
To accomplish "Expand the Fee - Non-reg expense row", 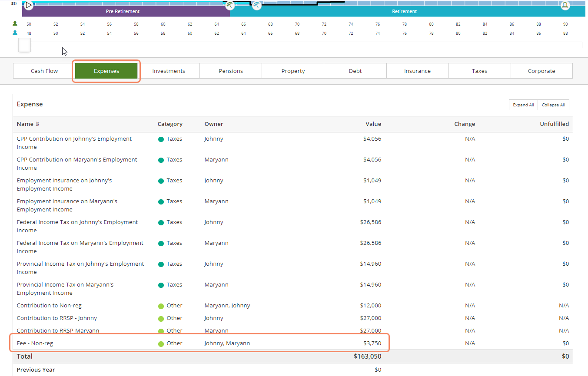I will [x=35, y=343].
